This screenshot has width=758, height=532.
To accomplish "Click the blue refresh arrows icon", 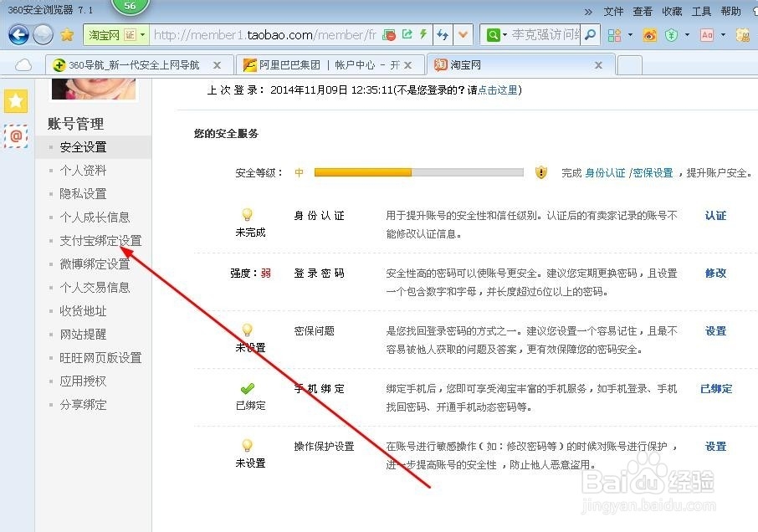I will (x=443, y=35).
